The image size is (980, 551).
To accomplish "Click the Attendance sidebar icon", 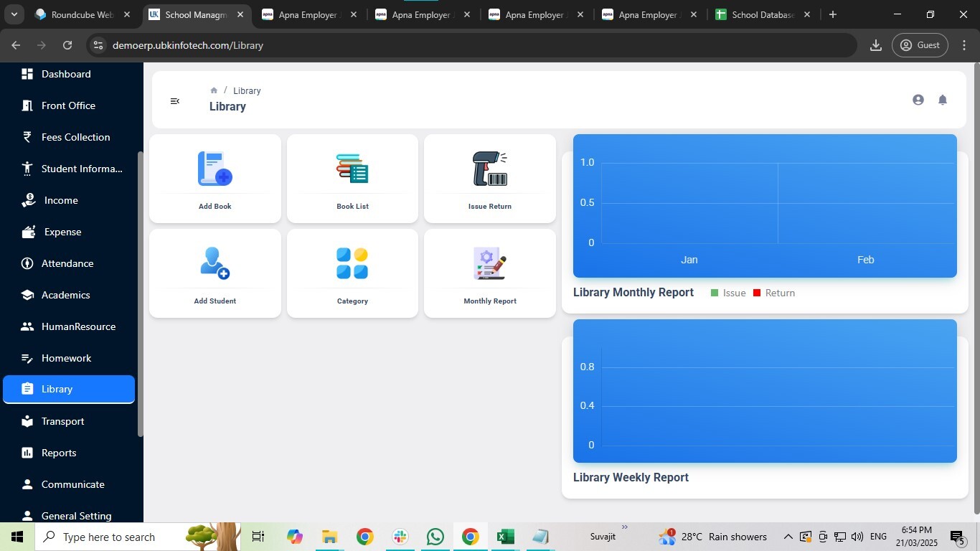I will (27, 263).
